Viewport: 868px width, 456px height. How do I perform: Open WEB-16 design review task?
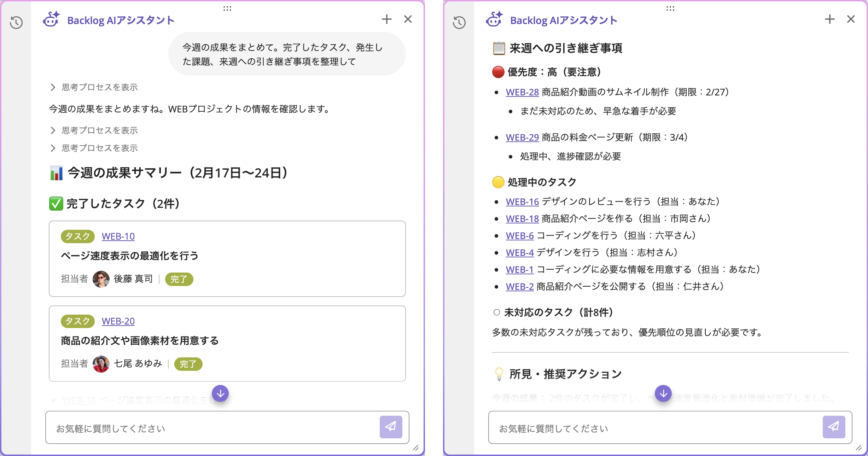click(522, 201)
